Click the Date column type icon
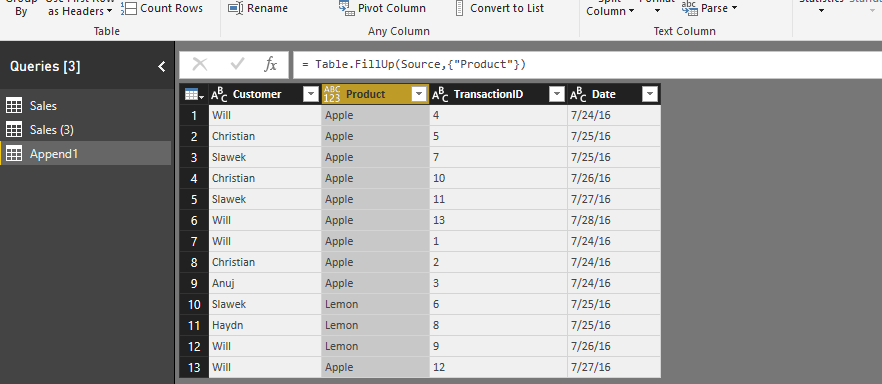This screenshot has width=882, height=384. [578, 94]
